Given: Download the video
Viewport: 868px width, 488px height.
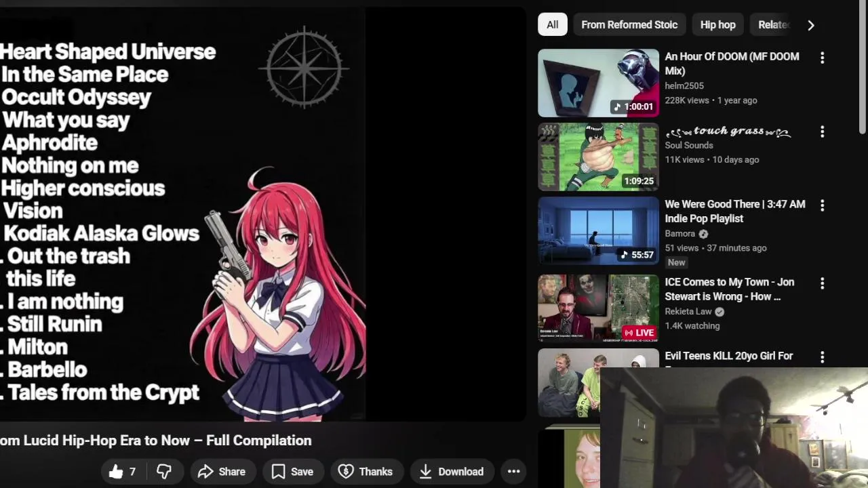Looking at the screenshot, I should tap(452, 472).
